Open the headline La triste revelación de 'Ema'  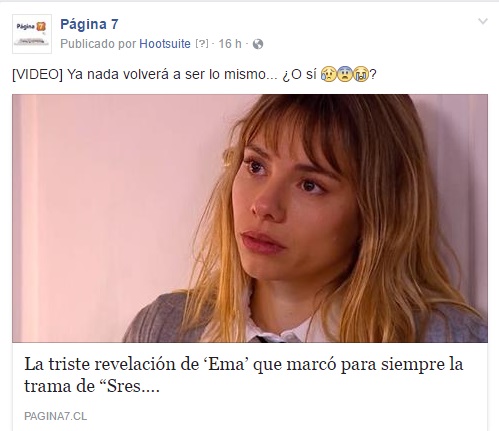tap(244, 375)
